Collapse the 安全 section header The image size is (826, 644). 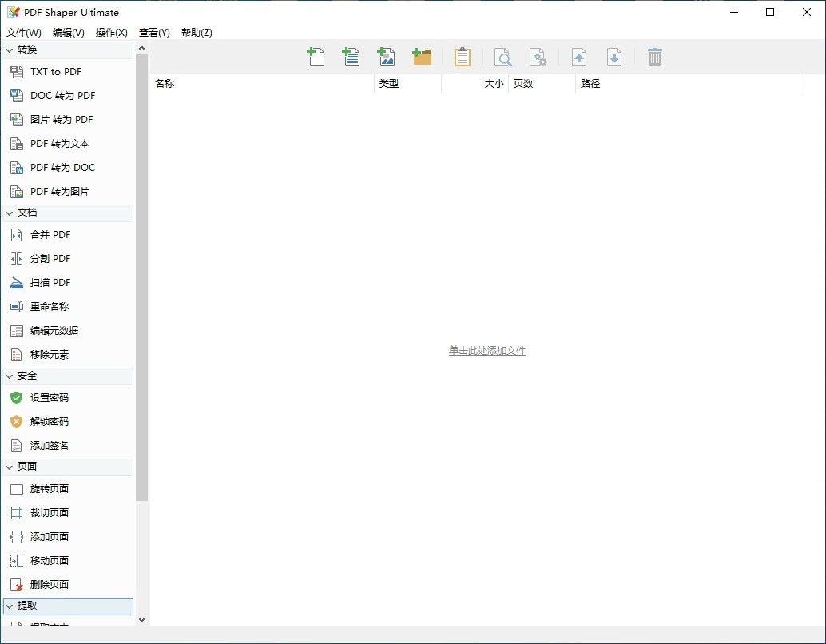[x=10, y=376]
